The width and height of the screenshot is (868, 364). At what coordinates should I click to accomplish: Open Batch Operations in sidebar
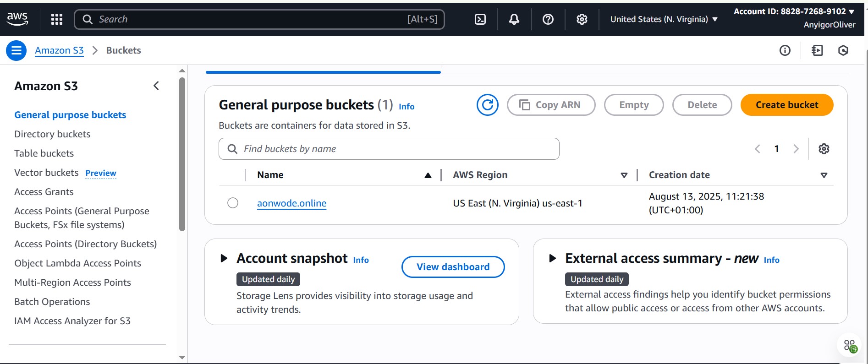click(52, 302)
